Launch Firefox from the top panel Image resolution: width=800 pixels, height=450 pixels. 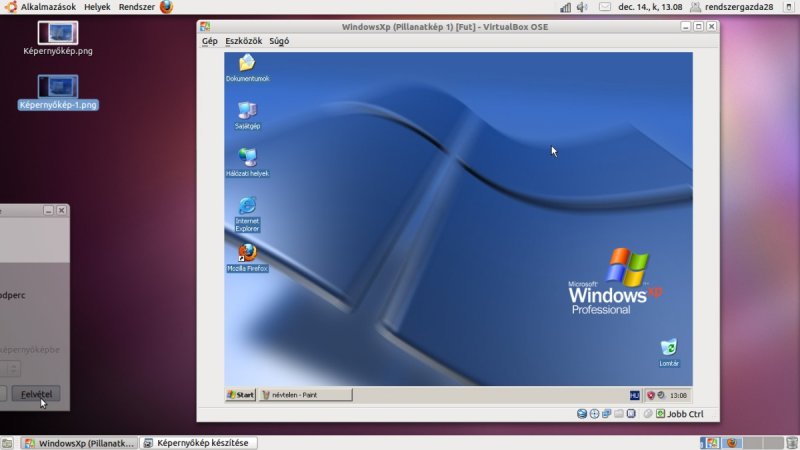(166, 7)
